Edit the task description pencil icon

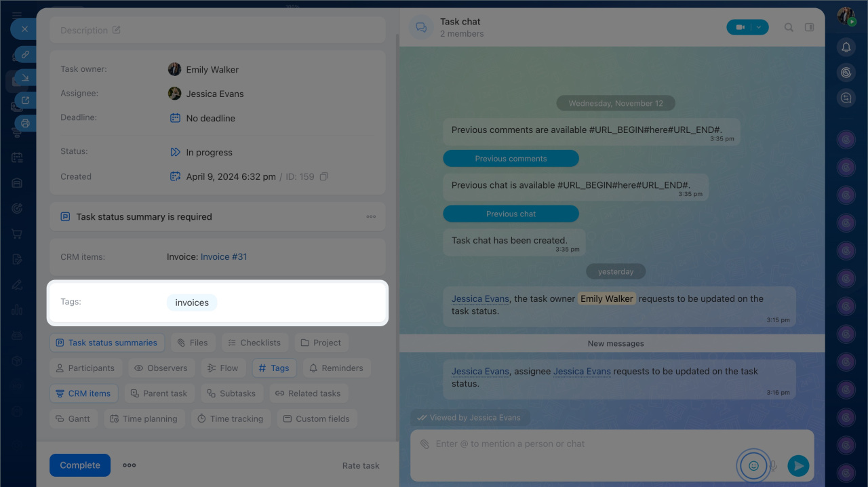(117, 31)
